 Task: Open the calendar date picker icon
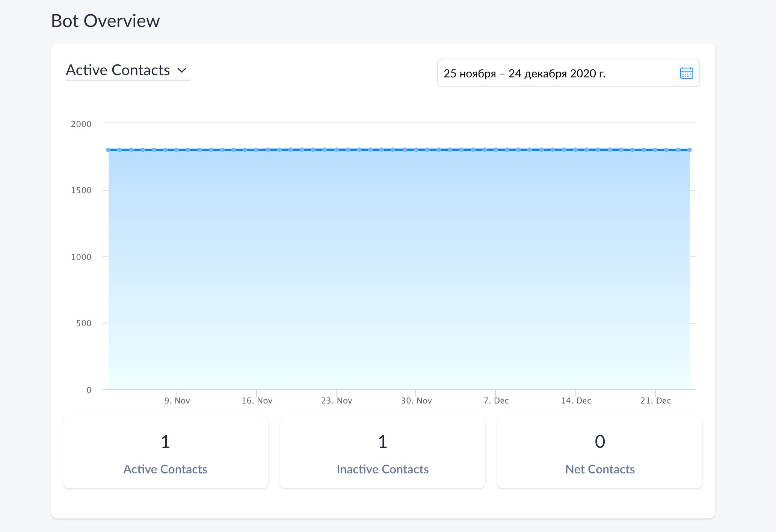pyautogui.click(x=686, y=73)
